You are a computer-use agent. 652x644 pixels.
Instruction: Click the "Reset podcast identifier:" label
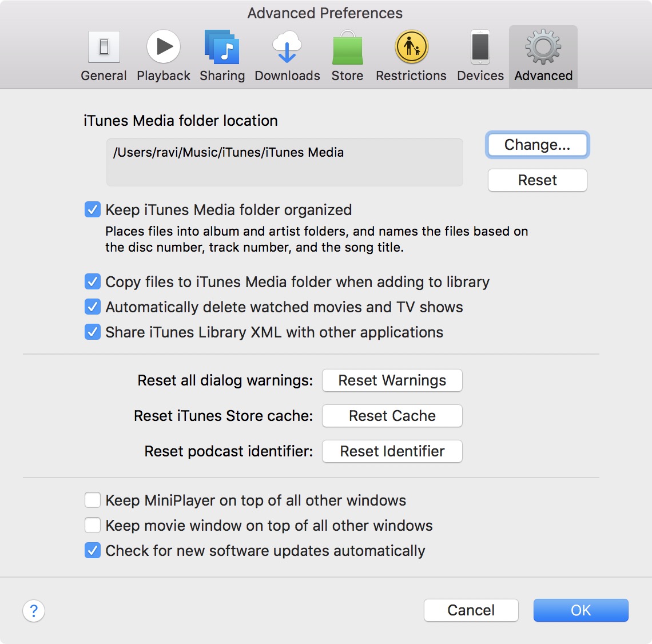pyautogui.click(x=229, y=451)
